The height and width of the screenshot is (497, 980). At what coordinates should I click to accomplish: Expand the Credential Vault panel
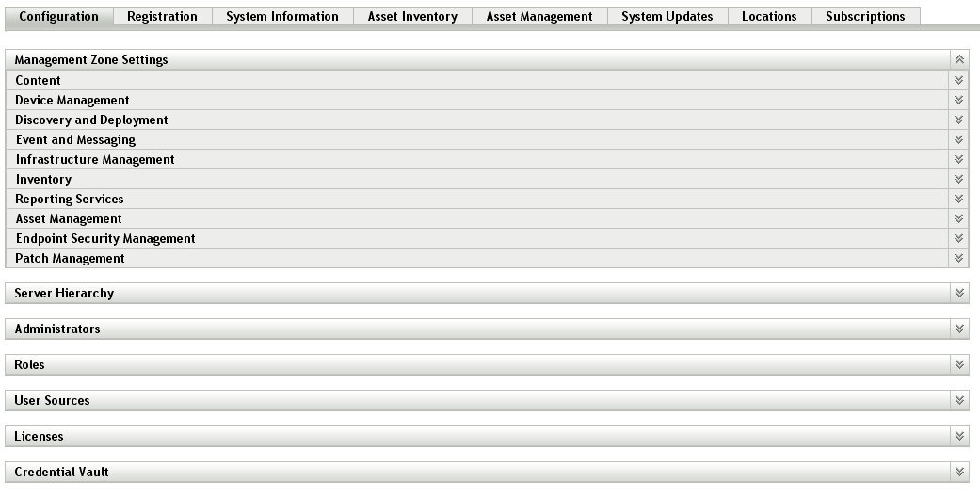(x=959, y=473)
